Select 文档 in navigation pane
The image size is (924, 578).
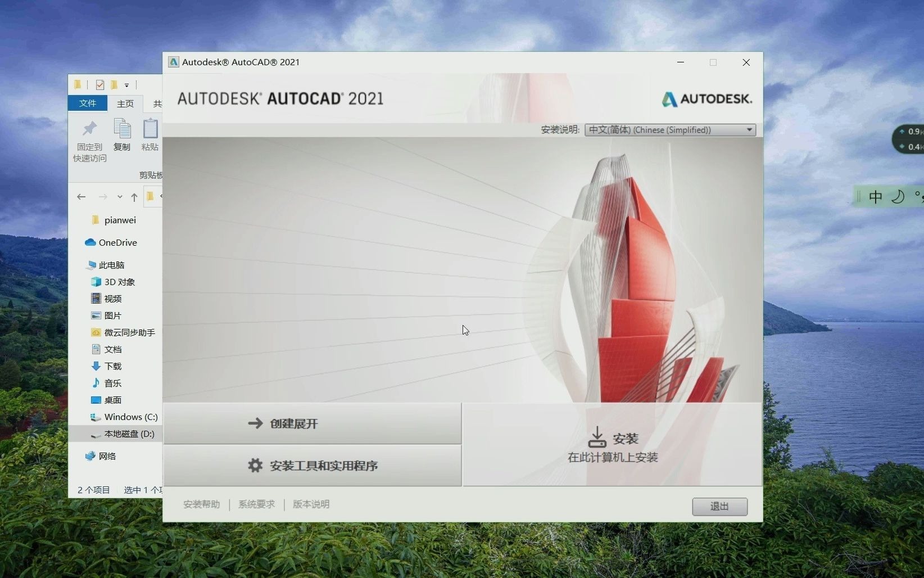pos(115,349)
